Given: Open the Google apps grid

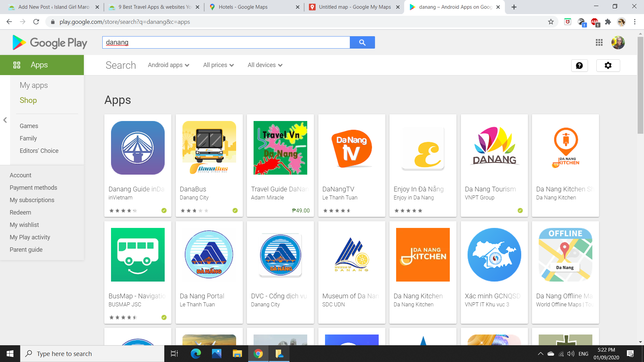Looking at the screenshot, I should point(599,43).
